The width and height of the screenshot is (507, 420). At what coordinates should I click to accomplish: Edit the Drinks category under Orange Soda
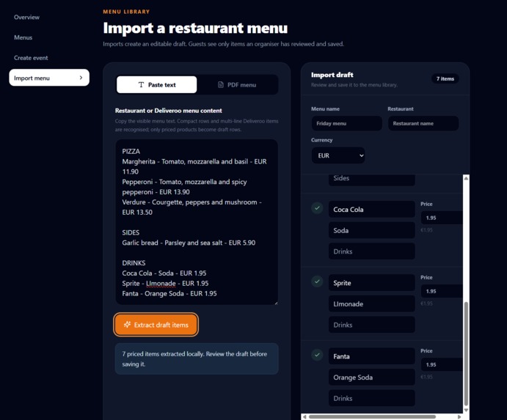point(372,398)
